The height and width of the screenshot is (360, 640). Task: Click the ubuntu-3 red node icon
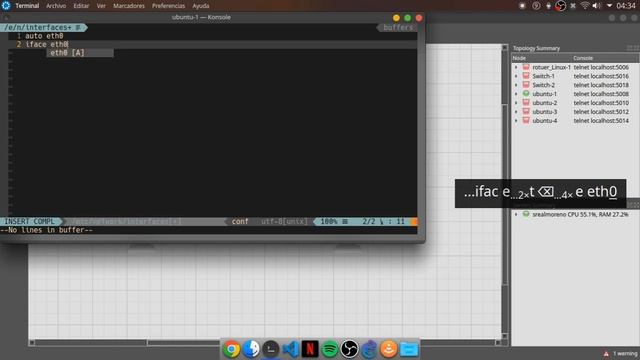[526, 111]
